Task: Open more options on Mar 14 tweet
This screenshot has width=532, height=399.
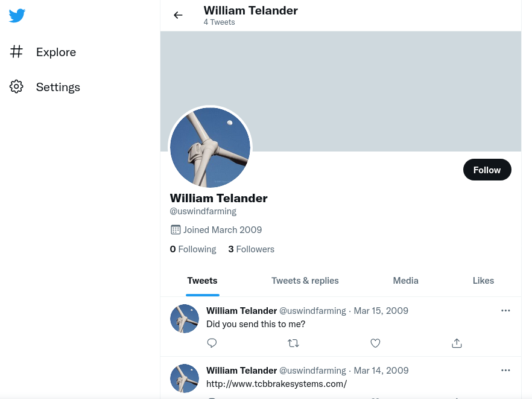Action: pyautogui.click(x=505, y=370)
